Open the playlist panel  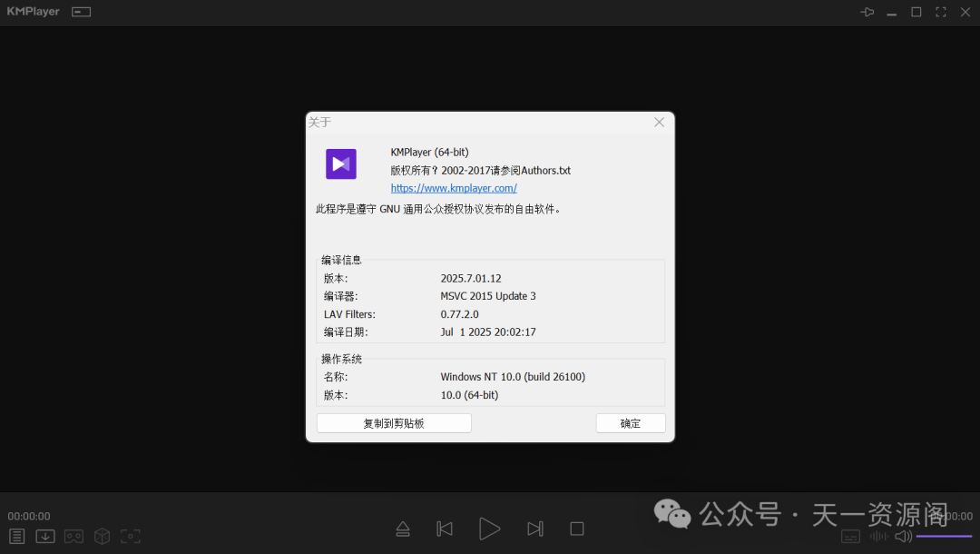(16, 536)
